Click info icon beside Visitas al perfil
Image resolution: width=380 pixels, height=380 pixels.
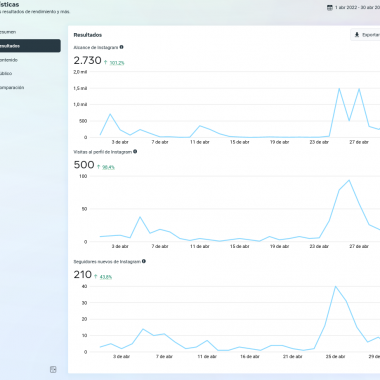(x=135, y=151)
